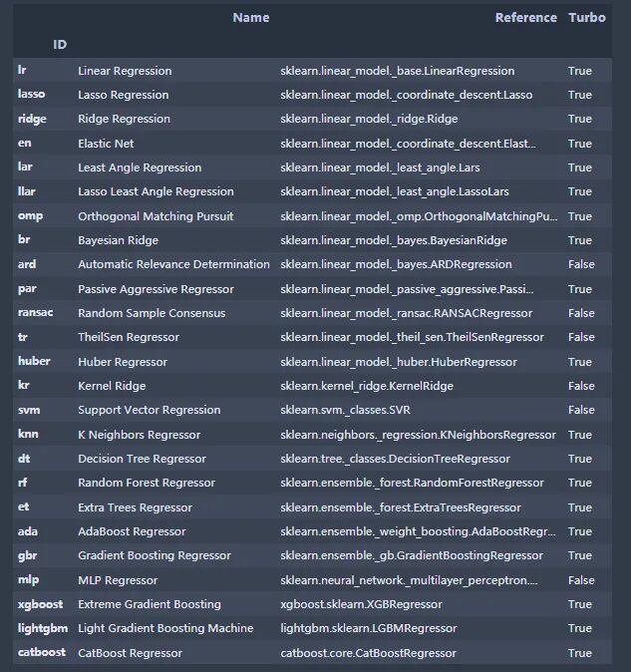Click 'catboost.core.CatBoostRegressor' reference cell
The width and height of the screenshot is (631, 672).
369,654
